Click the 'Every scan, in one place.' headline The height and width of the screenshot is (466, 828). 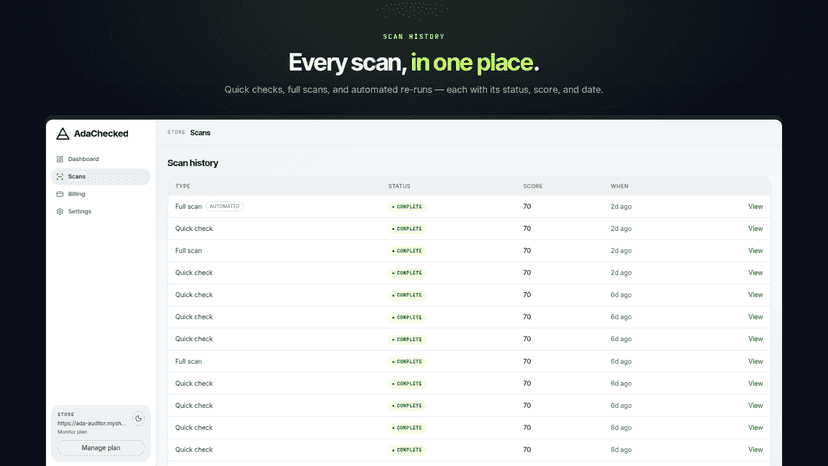click(x=413, y=62)
